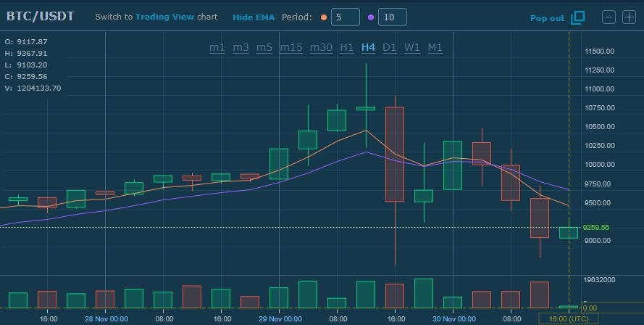The image size is (644, 325).
Task: Switch to Trading View chart
Action: [165, 17]
